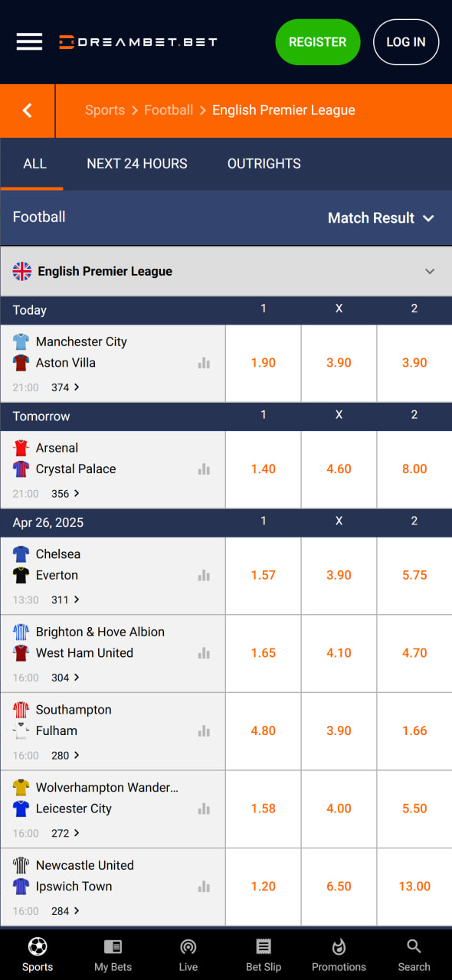Select 4.60 draw odds for Arsenal match
452x980 pixels.
click(x=339, y=469)
